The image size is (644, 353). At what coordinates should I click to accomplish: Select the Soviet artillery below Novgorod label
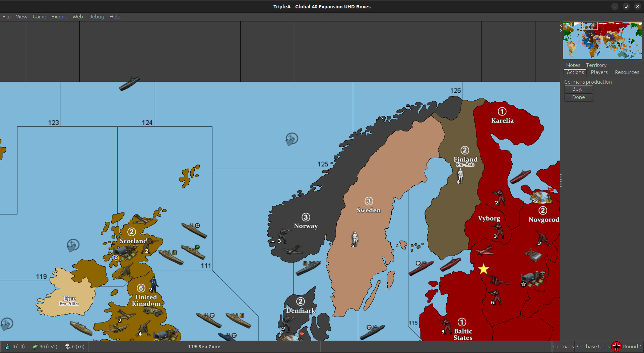[x=543, y=238]
